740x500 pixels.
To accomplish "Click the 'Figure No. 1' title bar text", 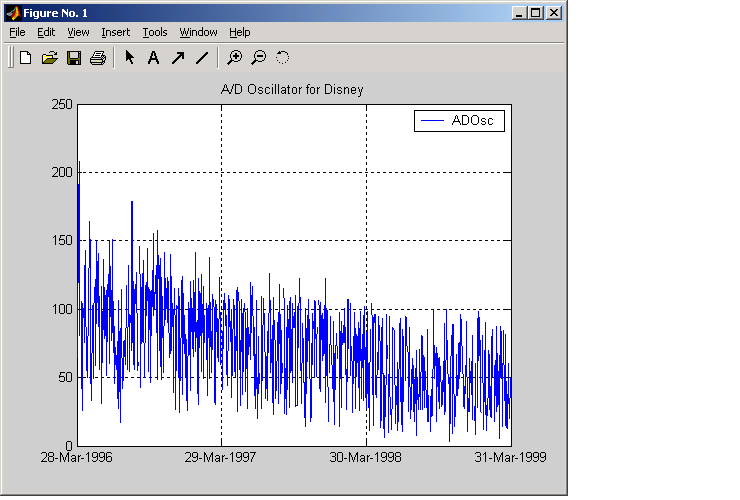I will click(55, 13).
